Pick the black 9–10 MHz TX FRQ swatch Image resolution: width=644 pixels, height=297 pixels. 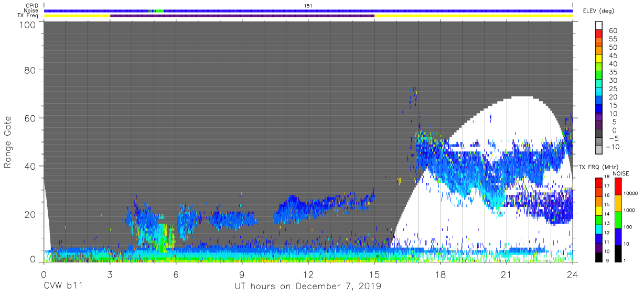[599, 256]
